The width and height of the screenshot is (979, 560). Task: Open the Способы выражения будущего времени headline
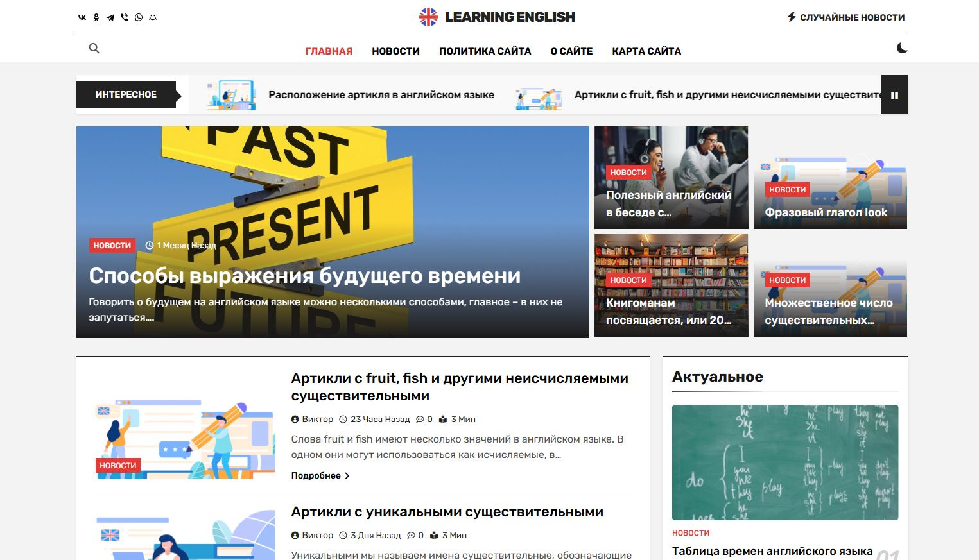(x=305, y=276)
